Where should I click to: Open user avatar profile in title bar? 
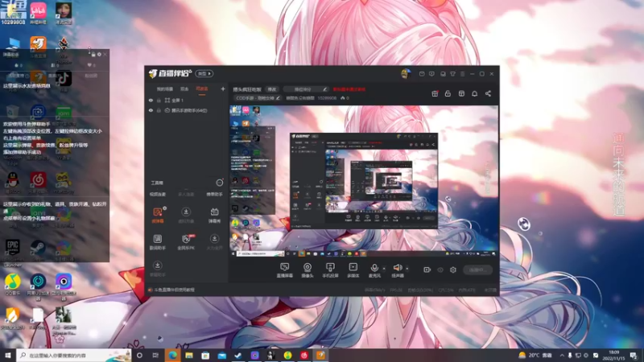(x=406, y=74)
